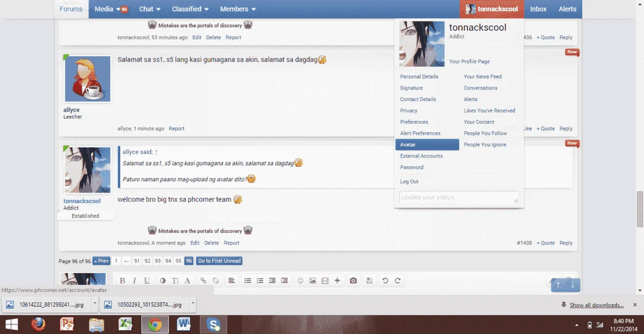Image resolution: width=644 pixels, height=334 pixels.
Task: Open the text color picker
Action: tap(163, 281)
